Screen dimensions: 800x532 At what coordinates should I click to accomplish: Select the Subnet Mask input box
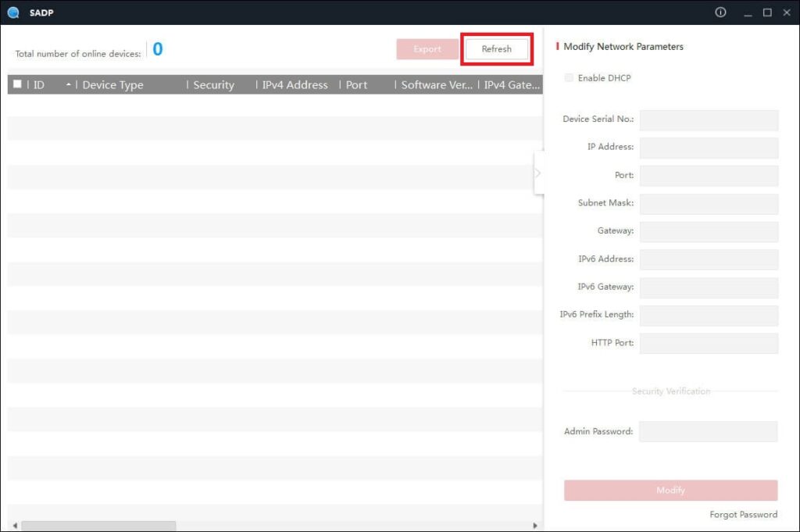[x=709, y=204]
